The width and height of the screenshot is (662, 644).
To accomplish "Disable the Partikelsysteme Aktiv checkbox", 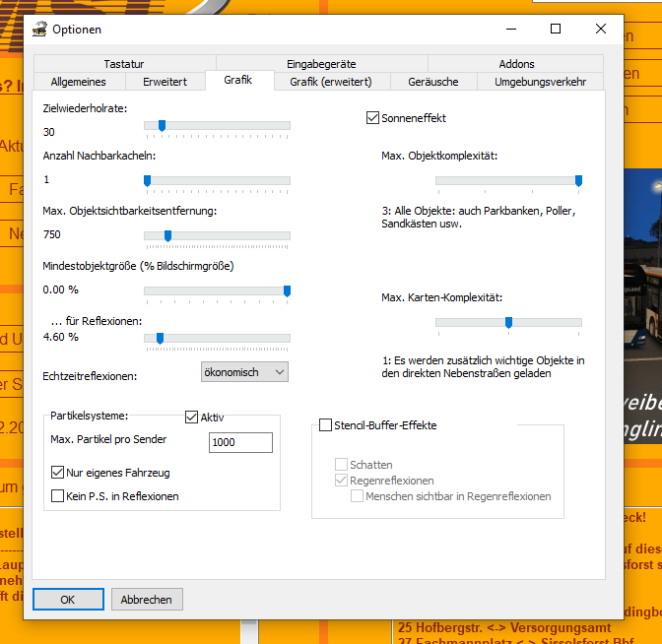I will [192, 418].
